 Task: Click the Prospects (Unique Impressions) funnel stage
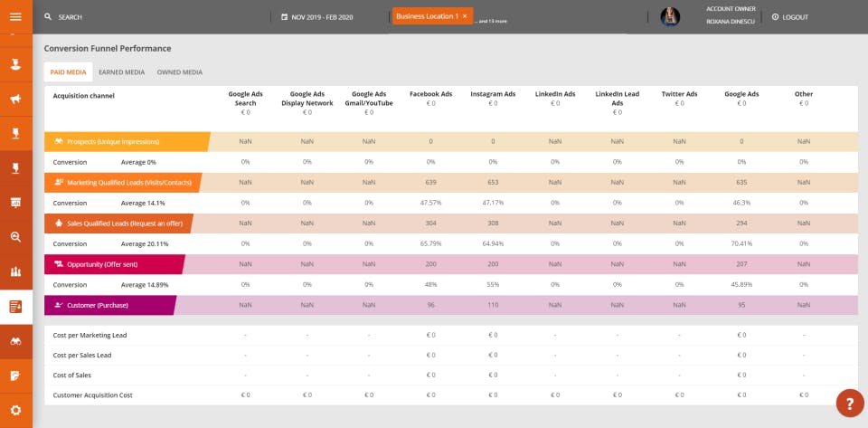(113, 142)
